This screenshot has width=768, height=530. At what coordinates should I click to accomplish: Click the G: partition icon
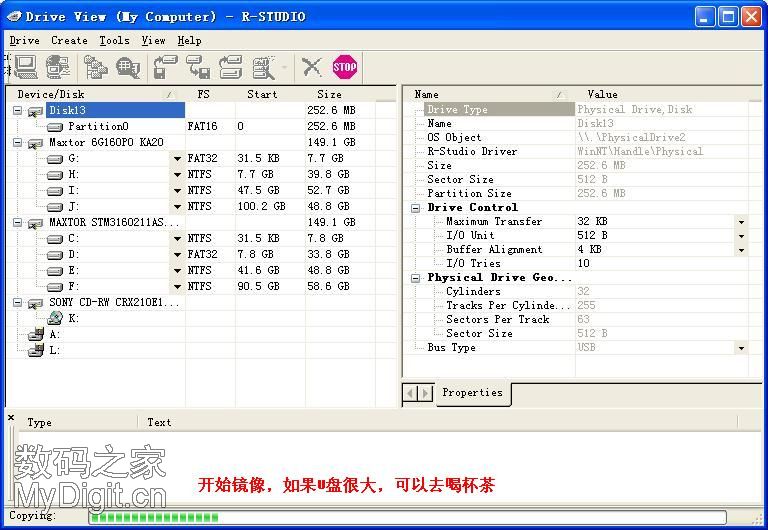pos(55,159)
